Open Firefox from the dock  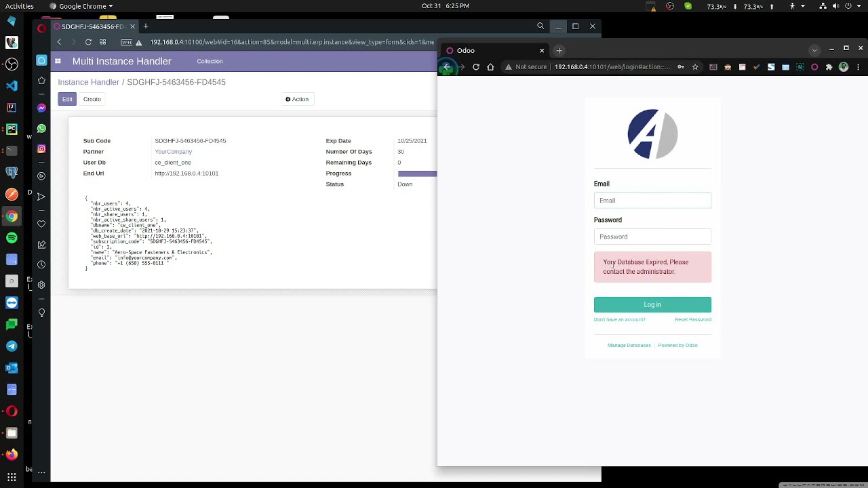tap(12, 454)
